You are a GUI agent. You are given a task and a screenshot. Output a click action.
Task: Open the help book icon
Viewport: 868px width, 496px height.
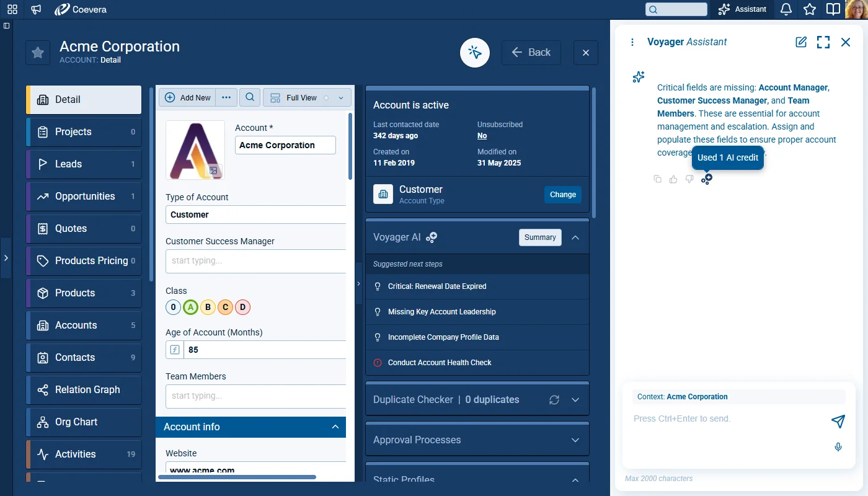tap(833, 9)
